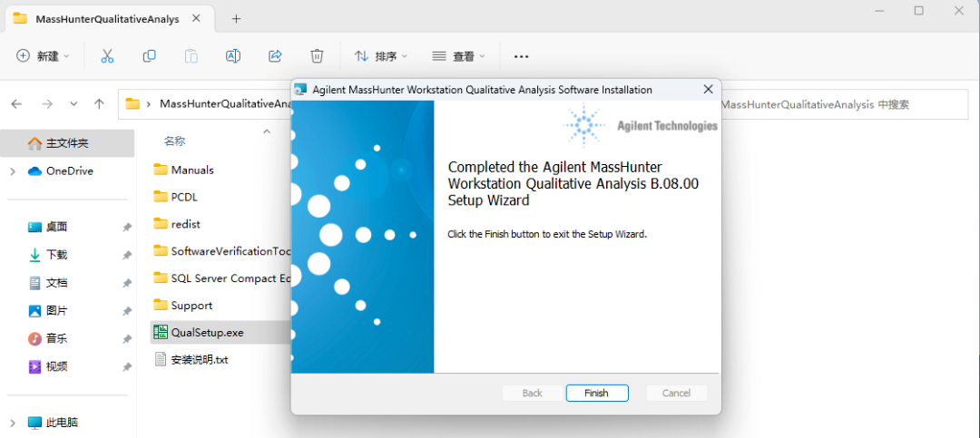Click the pin icon beside 音乐

click(127, 339)
